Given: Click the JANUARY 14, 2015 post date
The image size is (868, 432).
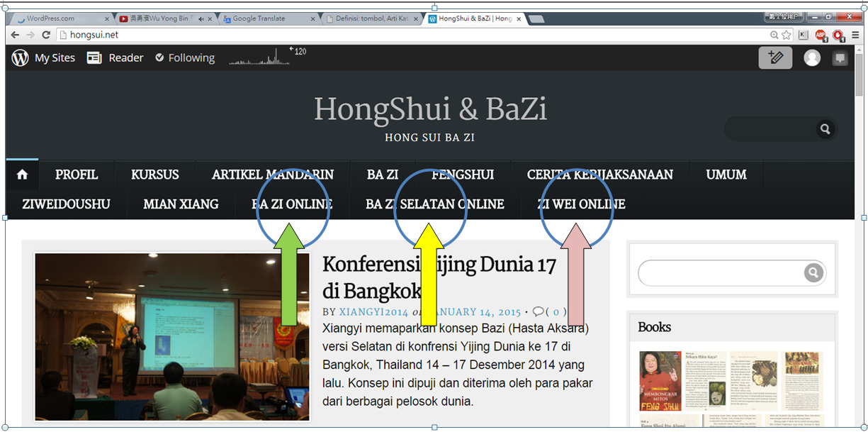Looking at the screenshot, I should coord(473,312).
